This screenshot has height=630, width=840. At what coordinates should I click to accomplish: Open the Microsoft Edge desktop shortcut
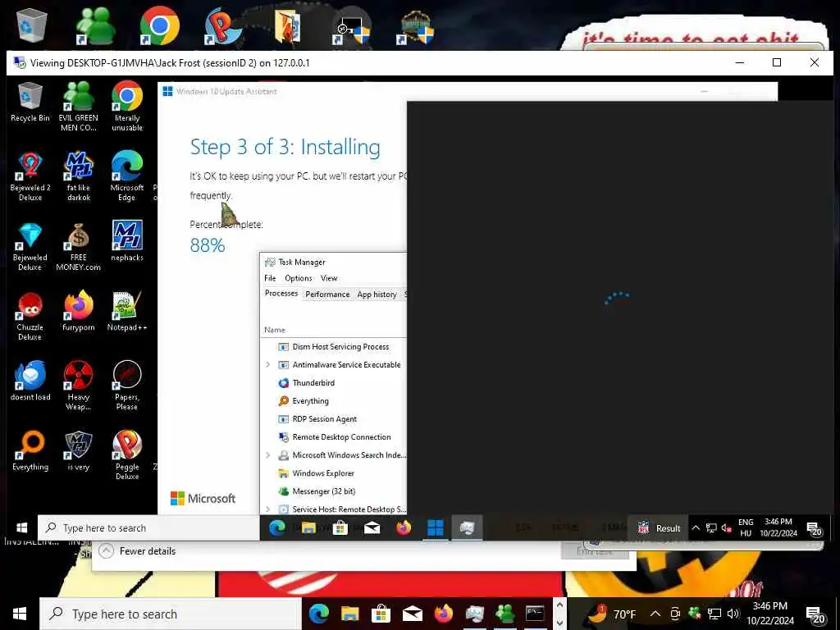click(127, 176)
